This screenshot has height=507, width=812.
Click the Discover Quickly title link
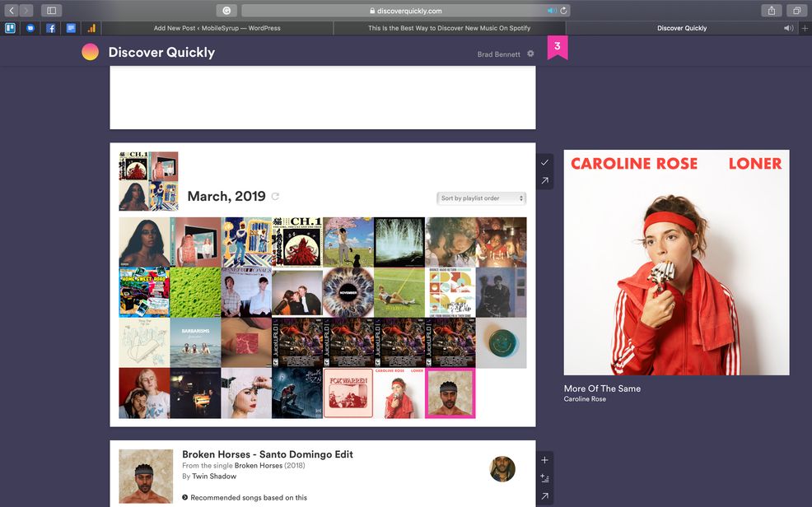[161, 52]
